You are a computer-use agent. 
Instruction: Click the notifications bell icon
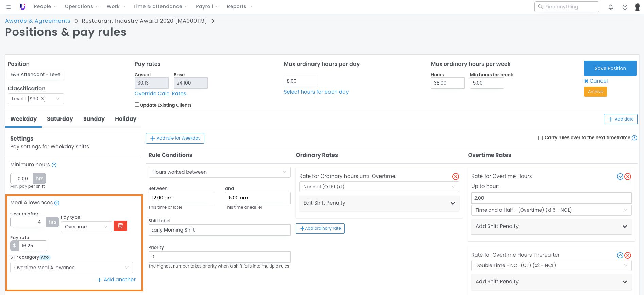click(x=611, y=7)
